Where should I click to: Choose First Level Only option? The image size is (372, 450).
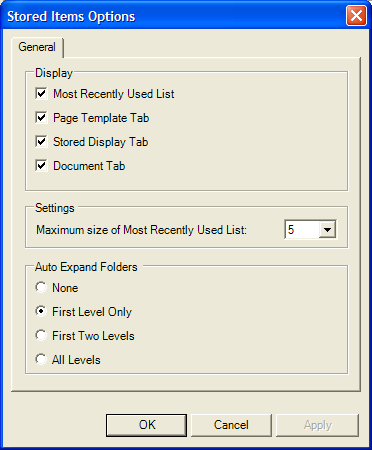tap(41, 311)
